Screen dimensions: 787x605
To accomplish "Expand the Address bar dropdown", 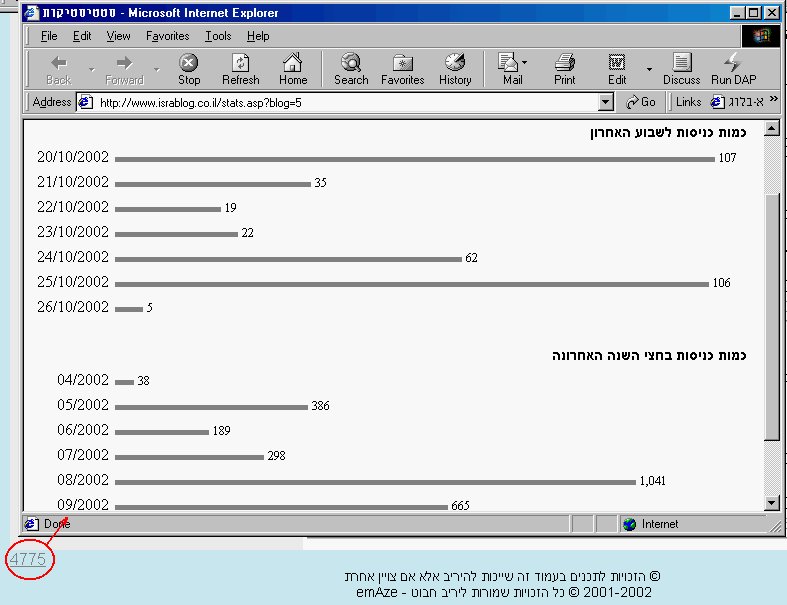I will (x=605, y=102).
